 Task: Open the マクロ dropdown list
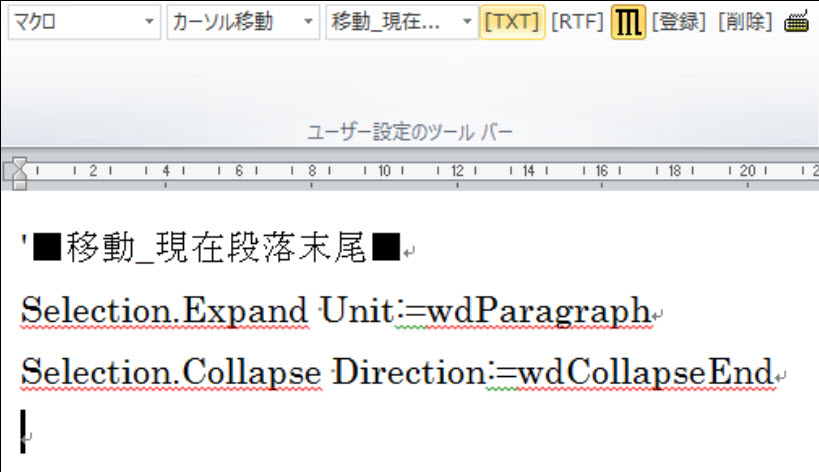(149, 23)
